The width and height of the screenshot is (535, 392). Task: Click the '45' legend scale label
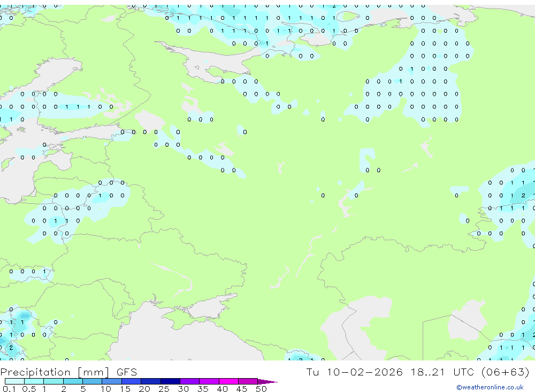[x=242, y=389]
